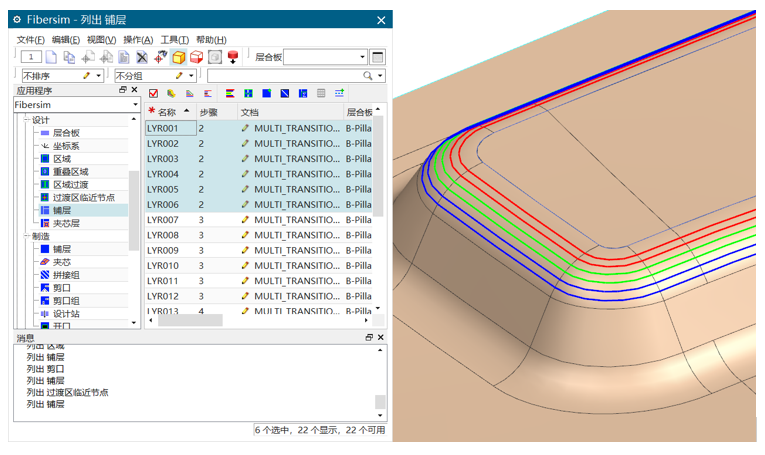The image size is (765, 455).
Task: Click the multicolor ply stack toolbar icon
Action: [x=171, y=93]
